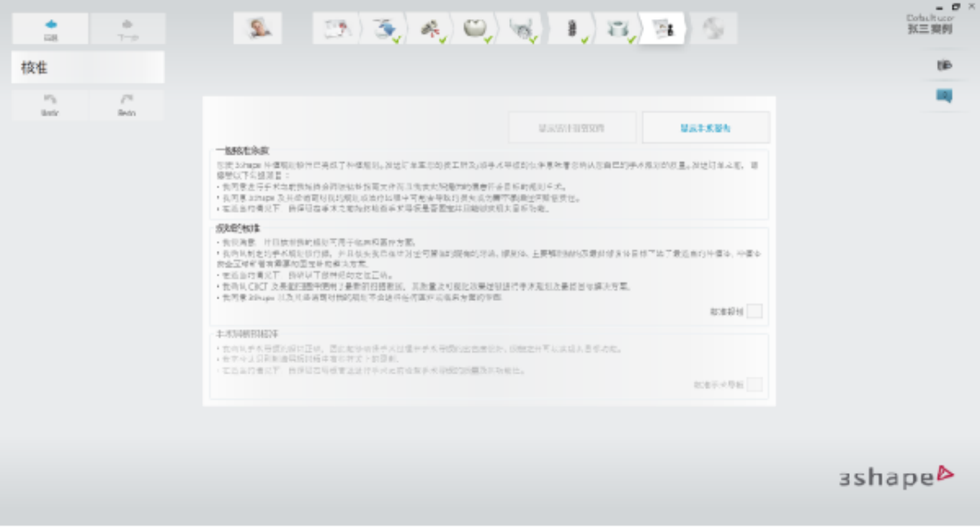Click the Redo button
Image resolution: width=980 pixels, height=529 pixels.
(x=126, y=105)
